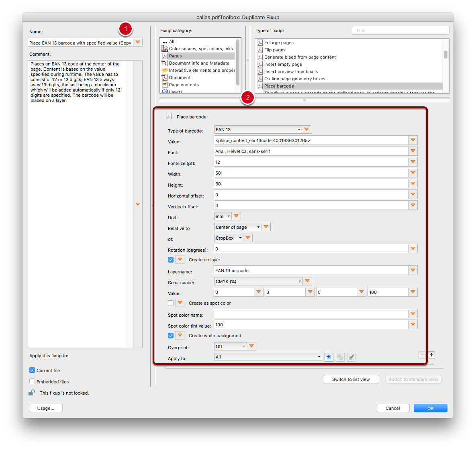Open Apply to dropdown showing All
The width and height of the screenshot is (476, 450).
pyautogui.click(x=268, y=357)
